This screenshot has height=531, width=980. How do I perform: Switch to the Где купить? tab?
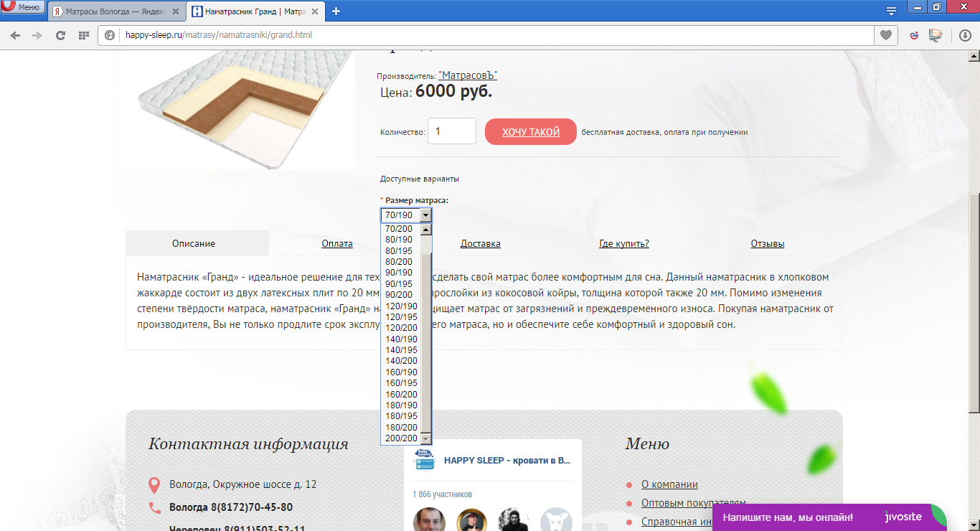pyautogui.click(x=624, y=244)
